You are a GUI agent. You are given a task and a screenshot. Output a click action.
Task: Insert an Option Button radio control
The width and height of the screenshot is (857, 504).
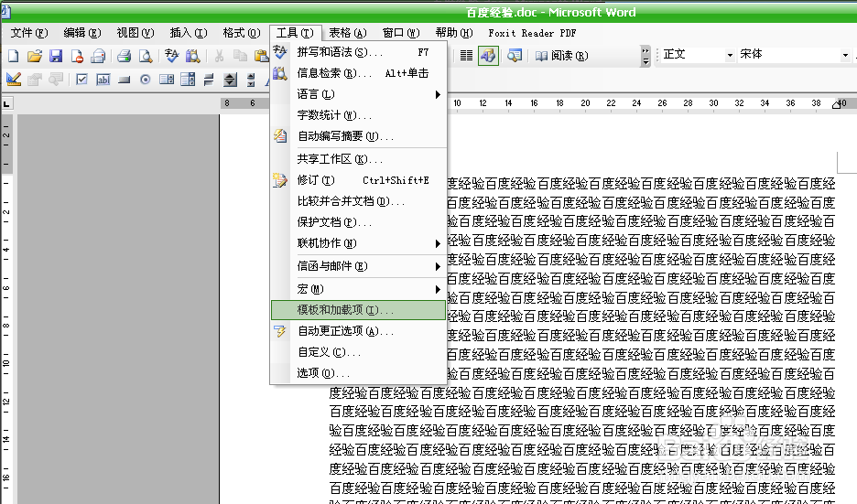(x=146, y=80)
